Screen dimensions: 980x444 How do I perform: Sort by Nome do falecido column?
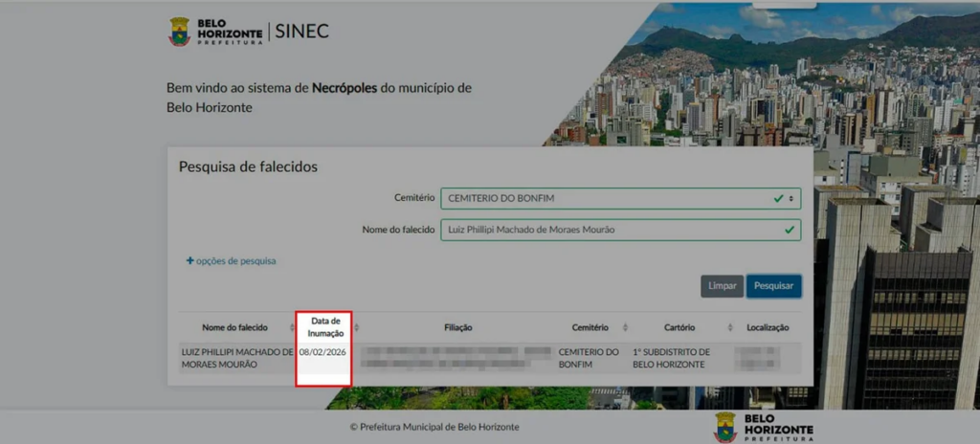pos(234,327)
